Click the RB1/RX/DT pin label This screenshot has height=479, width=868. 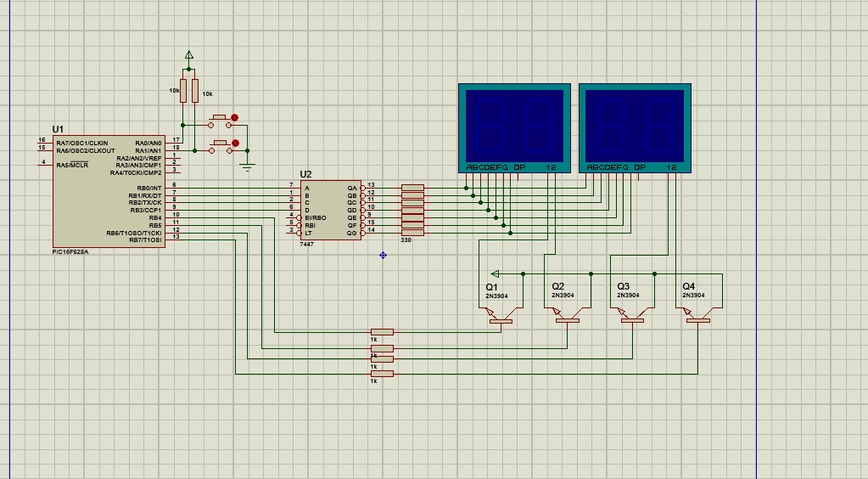145,195
